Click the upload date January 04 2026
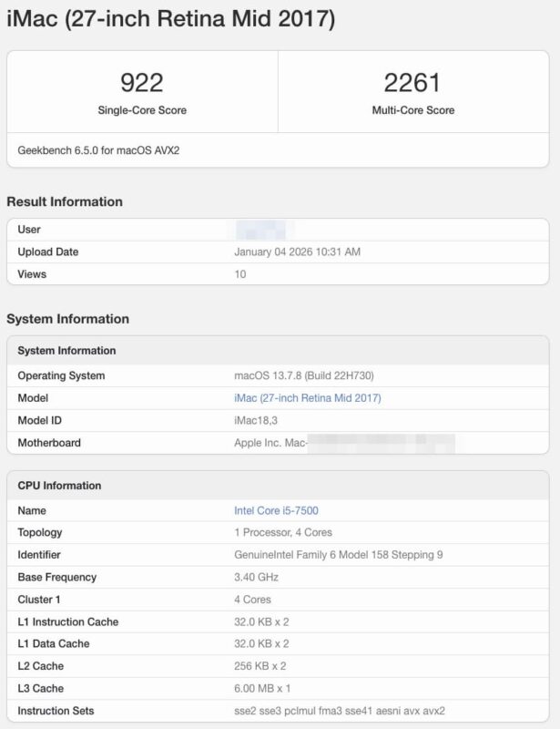 coord(297,252)
